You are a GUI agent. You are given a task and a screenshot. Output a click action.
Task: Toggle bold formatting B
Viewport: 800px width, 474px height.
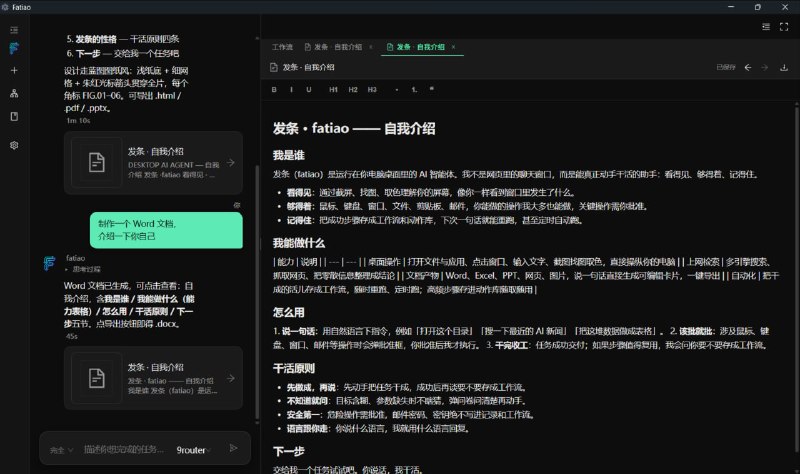pos(274,89)
